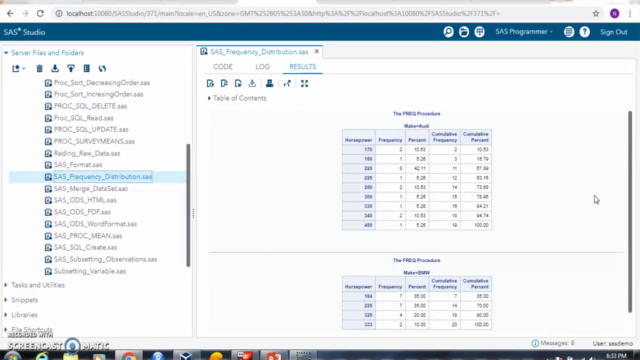The width and height of the screenshot is (640, 360).
Task: Expand the Snippets section
Action: coord(6,300)
